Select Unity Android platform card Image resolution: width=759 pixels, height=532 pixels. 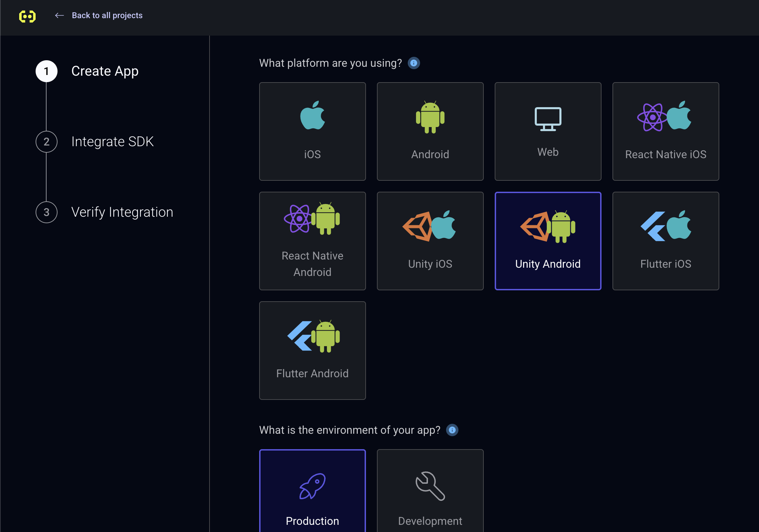[x=548, y=241]
